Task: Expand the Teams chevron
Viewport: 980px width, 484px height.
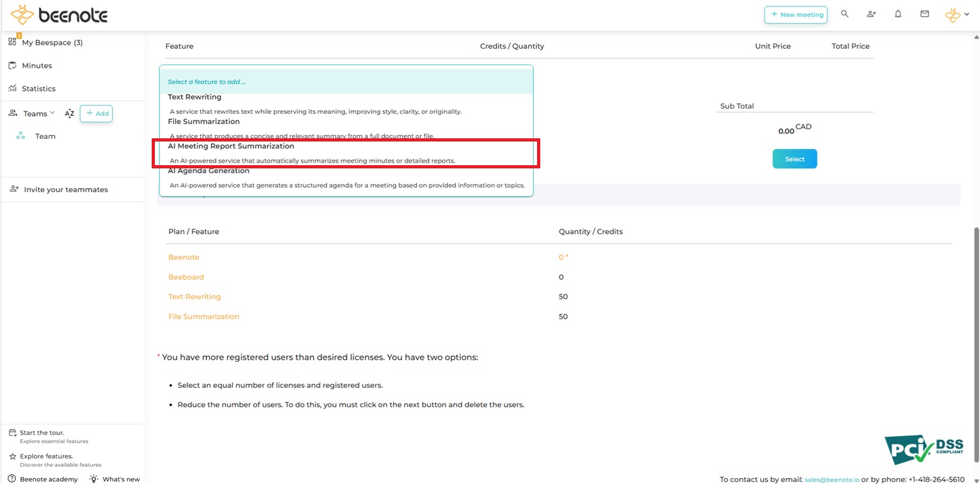Action: coord(52,113)
